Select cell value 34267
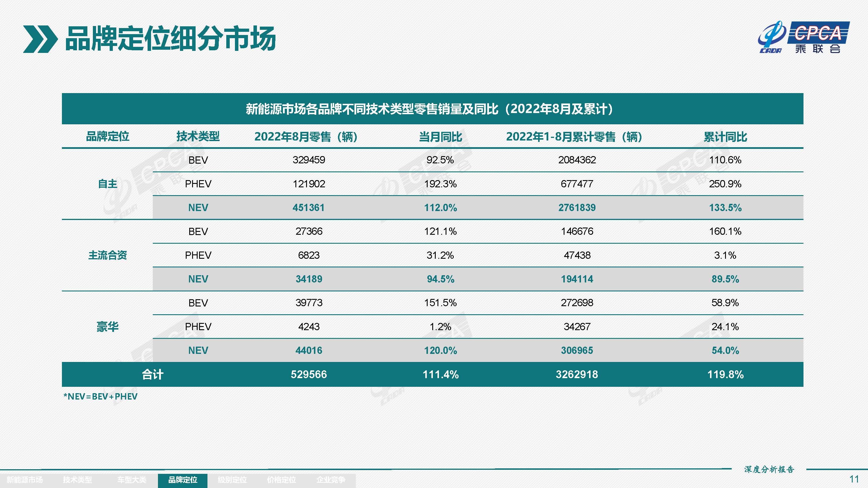 (x=577, y=327)
